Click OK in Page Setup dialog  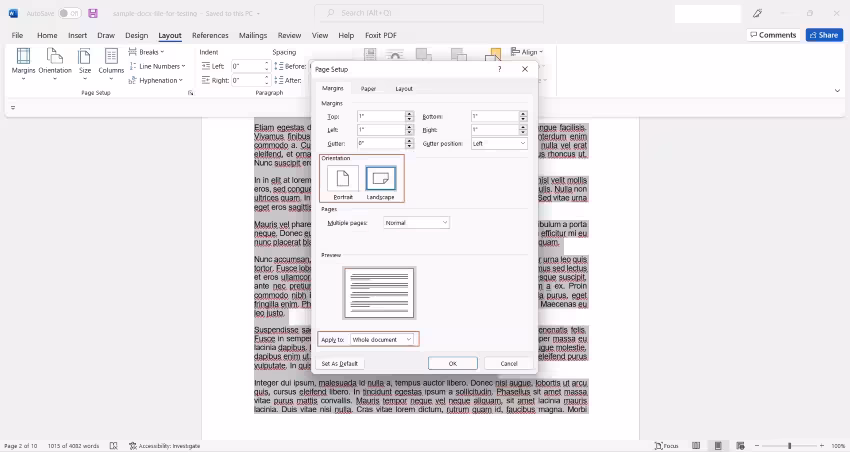point(453,363)
